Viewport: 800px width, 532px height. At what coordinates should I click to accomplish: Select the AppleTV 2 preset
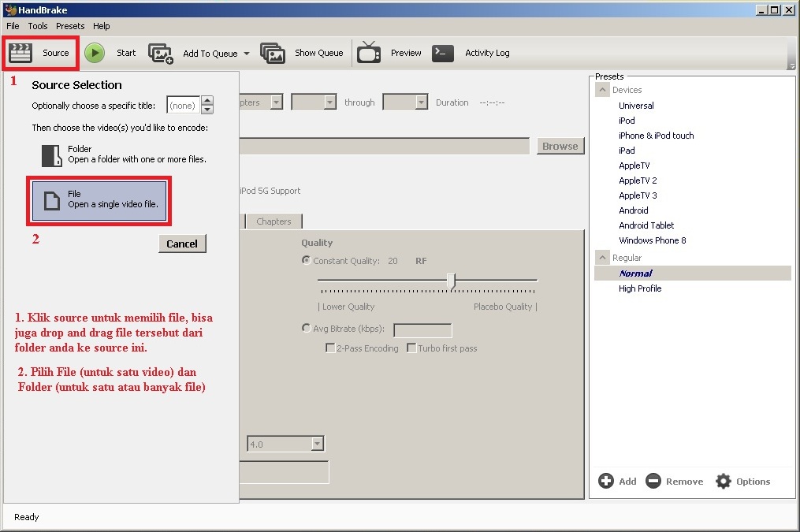(638, 180)
